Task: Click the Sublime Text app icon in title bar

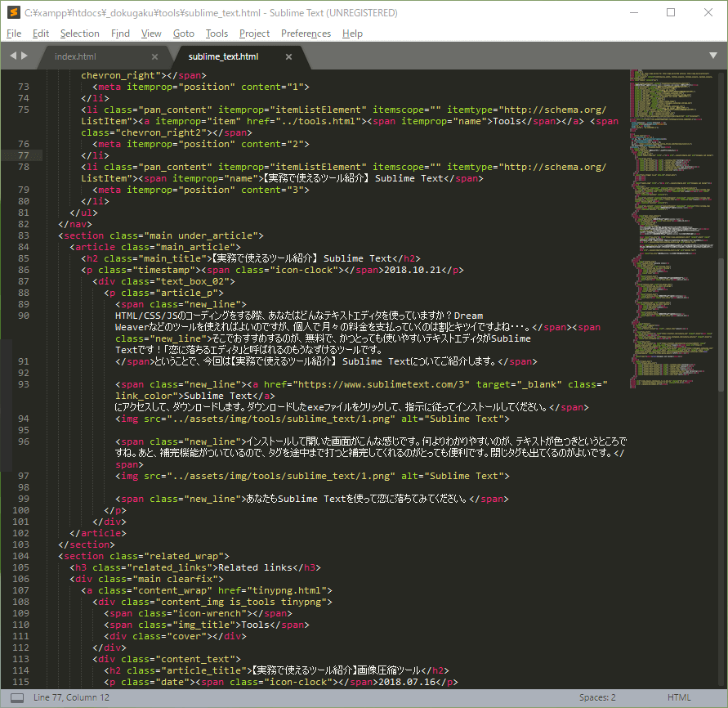Action: 13,12
